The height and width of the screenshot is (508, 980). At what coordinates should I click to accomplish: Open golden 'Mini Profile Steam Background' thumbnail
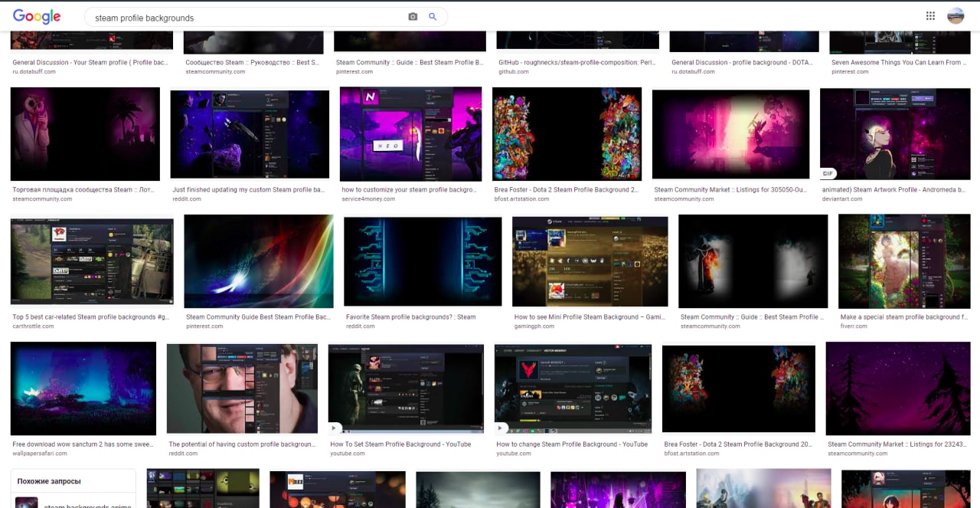click(590, 261)
